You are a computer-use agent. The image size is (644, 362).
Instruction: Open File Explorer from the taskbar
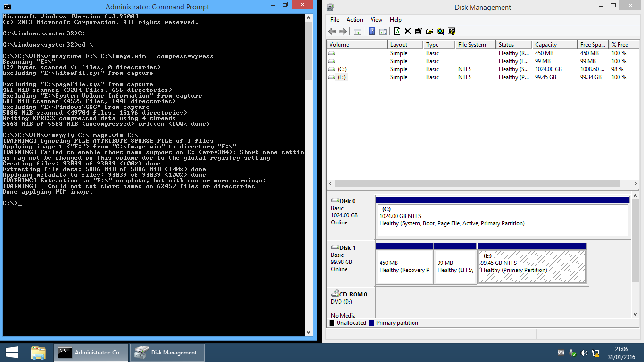coord(38,353)
